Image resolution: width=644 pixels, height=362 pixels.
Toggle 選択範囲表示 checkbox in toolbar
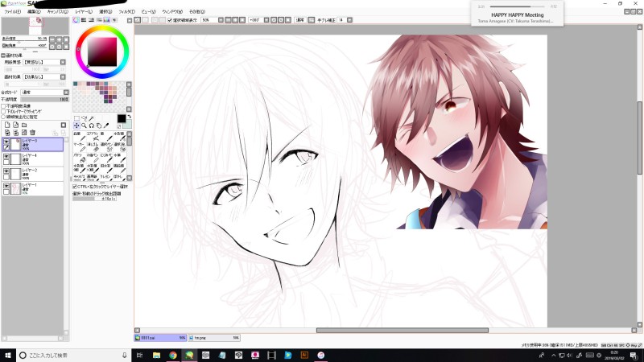click(x=170, y=20)
